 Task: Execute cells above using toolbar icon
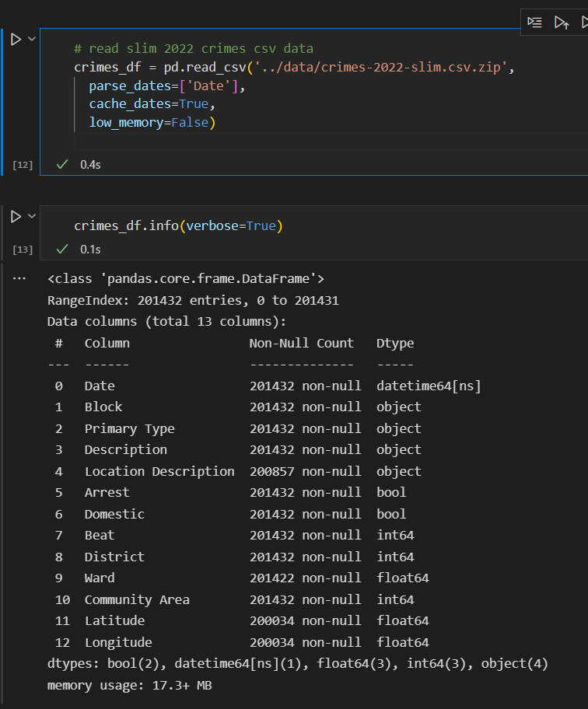(x=561, y=23)
